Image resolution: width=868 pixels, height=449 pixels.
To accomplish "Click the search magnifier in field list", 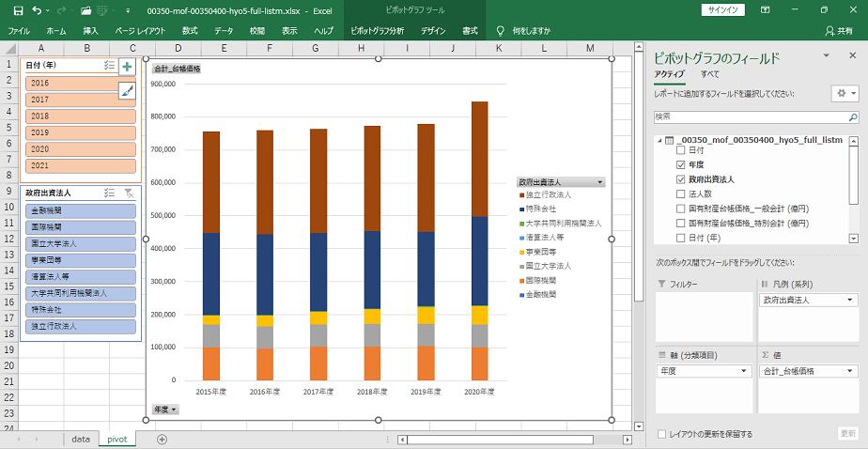I will [x=852, y=116].
